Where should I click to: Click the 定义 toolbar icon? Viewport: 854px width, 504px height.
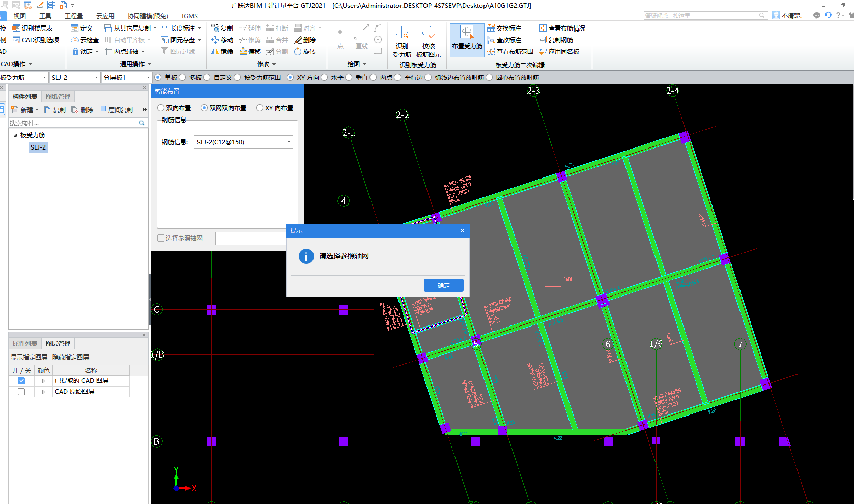pos(75,28)
